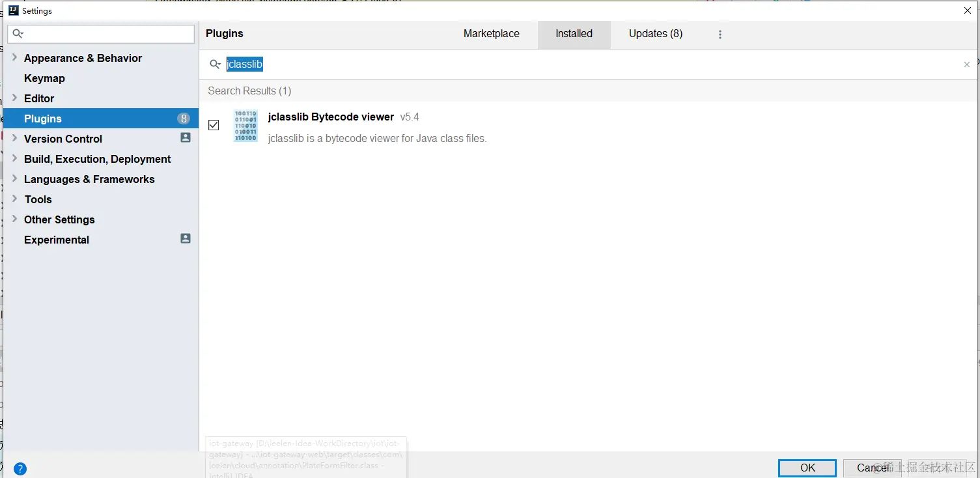
Task: Expand the Tools section arrow
Action: [14, 199]
